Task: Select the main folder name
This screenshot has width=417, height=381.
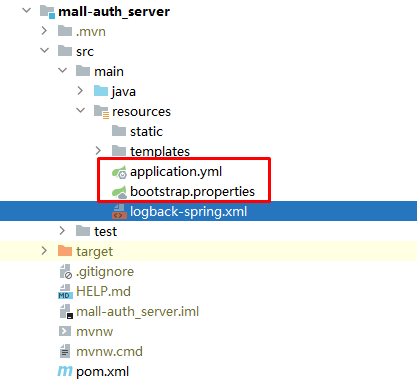Action: coord(109,72)
